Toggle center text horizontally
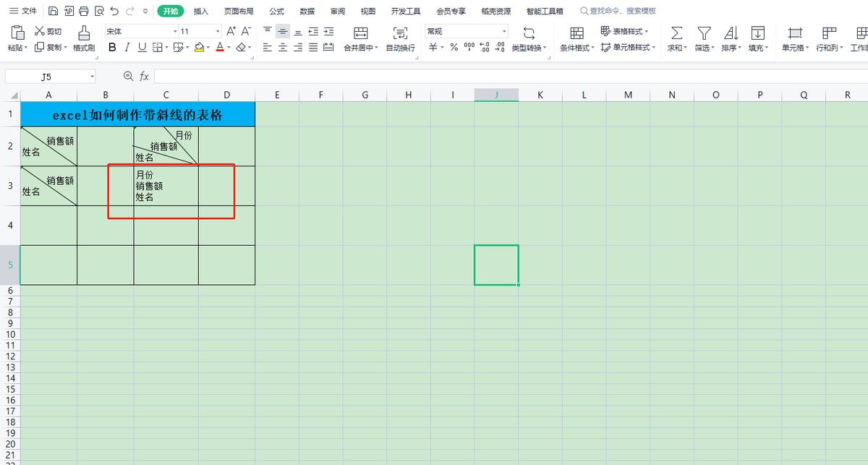 (x=283, y=47)
